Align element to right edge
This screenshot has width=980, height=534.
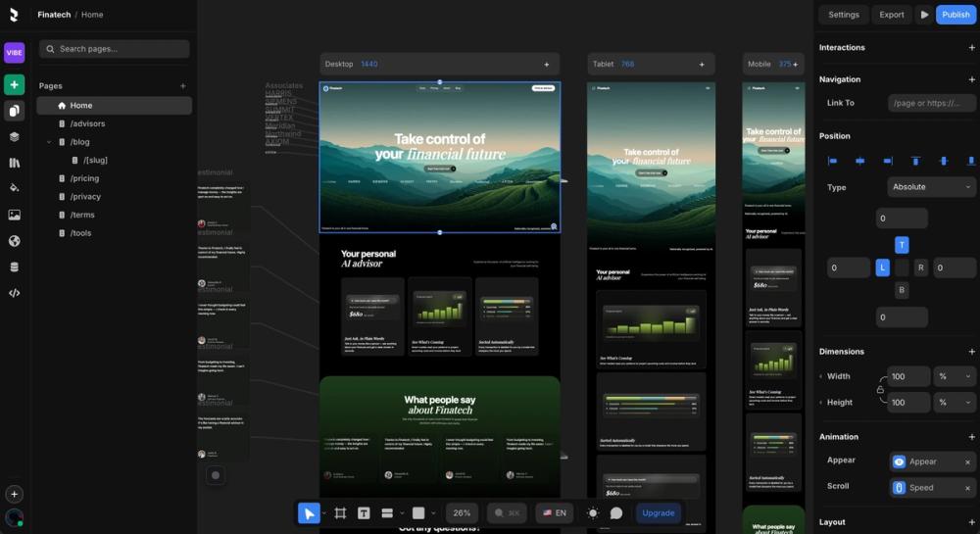[x=888, y=161]
